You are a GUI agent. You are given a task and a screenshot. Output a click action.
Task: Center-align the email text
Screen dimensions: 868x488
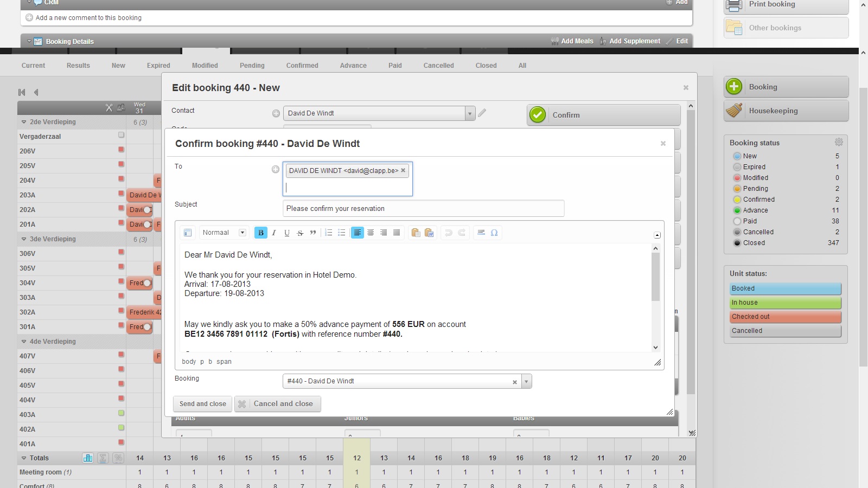pyautogui.click(x=371, y=233)
